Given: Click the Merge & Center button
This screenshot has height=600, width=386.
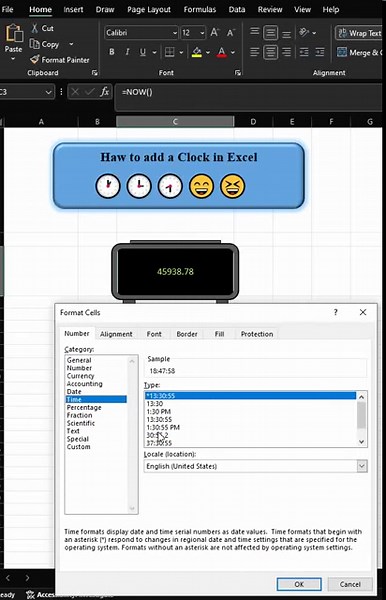Looking at the screenshot, I should pyautogui.click(x=359, y=52).
